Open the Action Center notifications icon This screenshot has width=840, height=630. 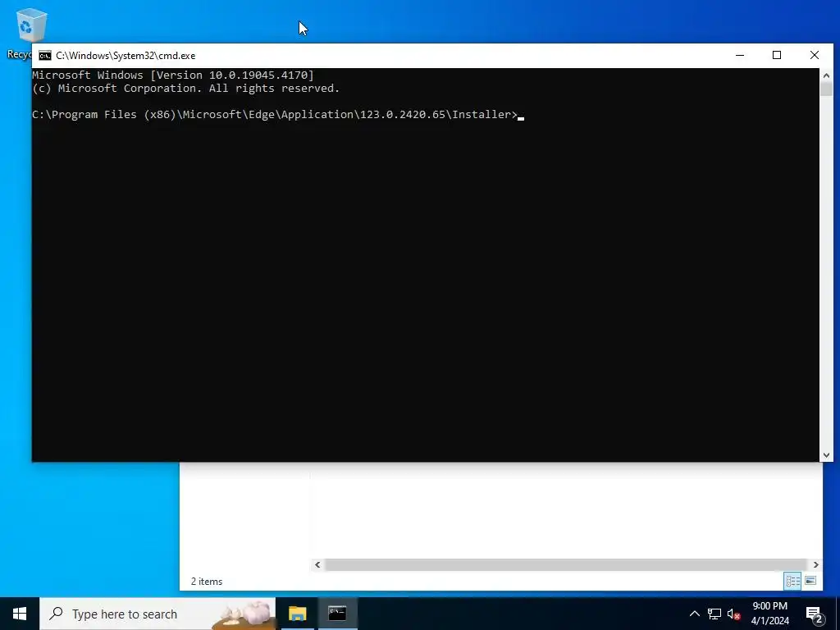pos(815,614)
